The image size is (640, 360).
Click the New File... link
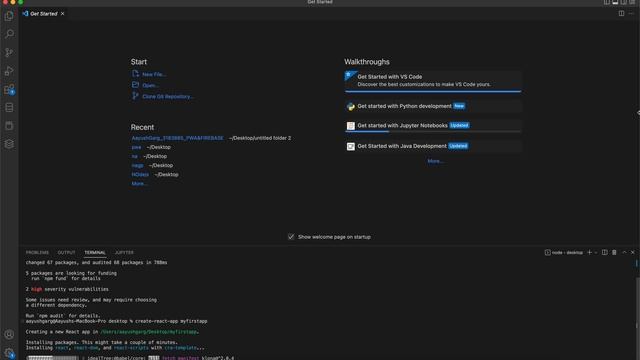click(x=154, y=74)
